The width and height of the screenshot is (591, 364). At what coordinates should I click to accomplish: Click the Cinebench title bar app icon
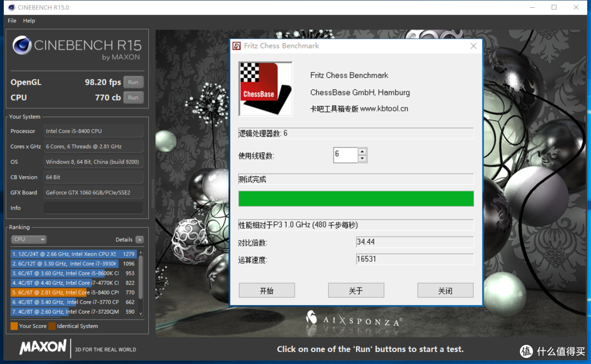11,7
